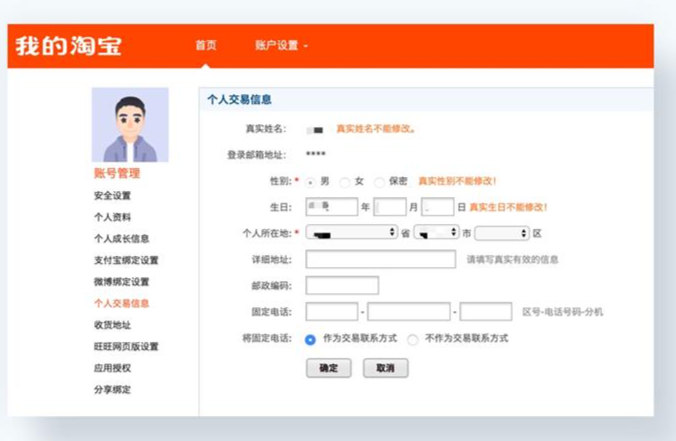Click the 邮政编码 input field
The height and width of the screenshot is (441, 676).
coord(342,285)
